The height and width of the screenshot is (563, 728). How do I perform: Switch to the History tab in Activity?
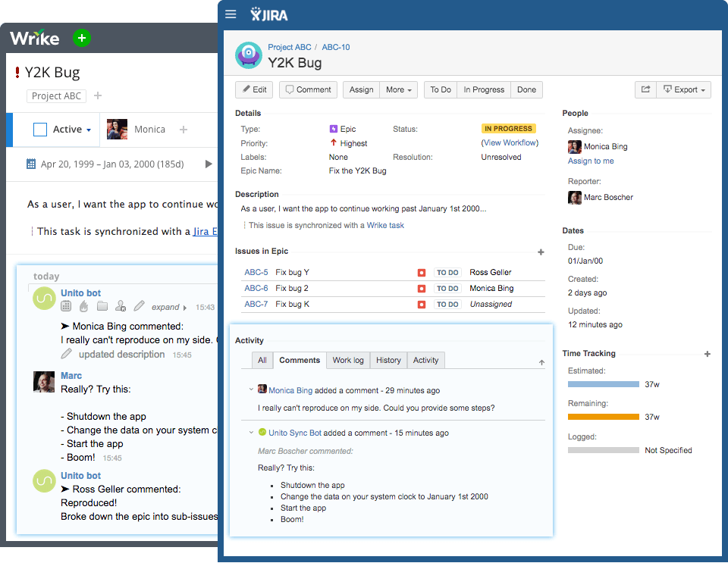pos(388,360)
